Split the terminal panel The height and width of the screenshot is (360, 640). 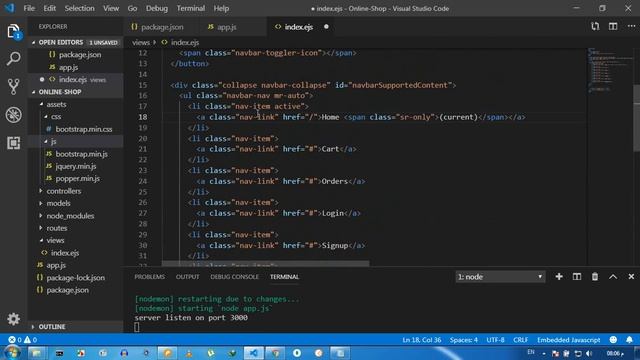[x=577, y=277]
